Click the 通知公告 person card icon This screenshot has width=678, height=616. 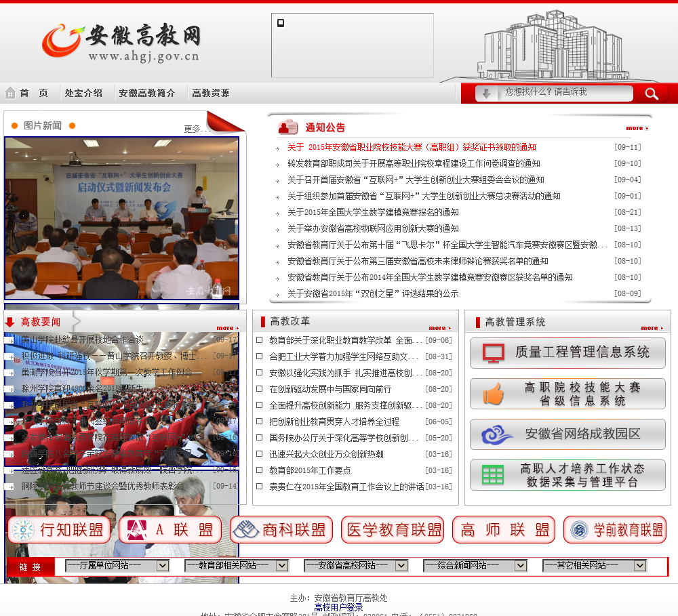pos(288,127)
